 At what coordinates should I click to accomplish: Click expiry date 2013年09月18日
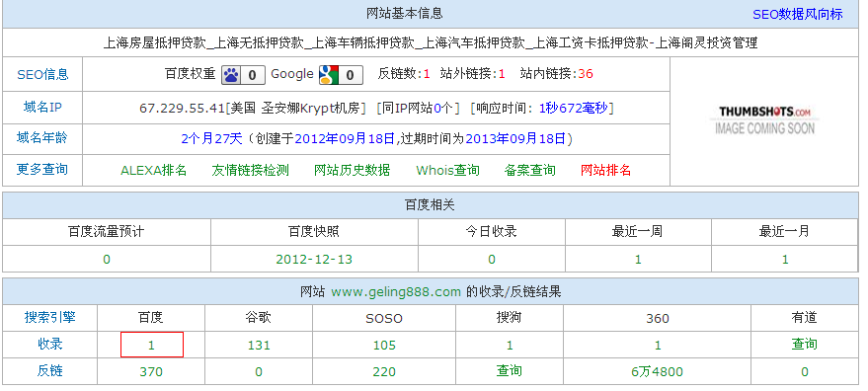[x=515, y=138]
